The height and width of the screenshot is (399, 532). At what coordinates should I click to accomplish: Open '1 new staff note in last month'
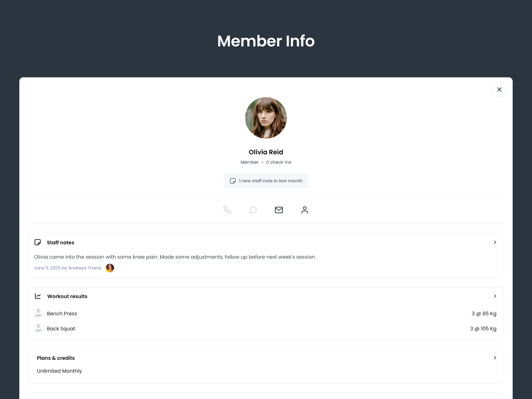point(266,181)
